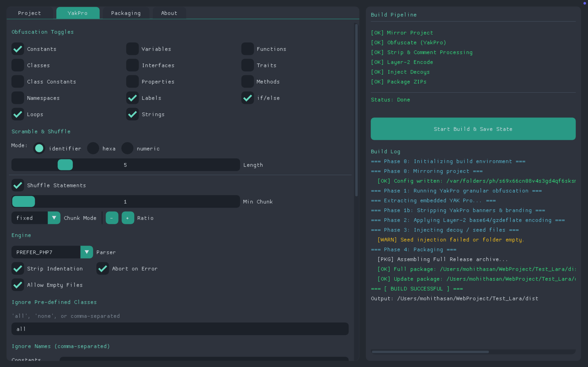Select the numeric scramble mode

[x=127, y=148]
